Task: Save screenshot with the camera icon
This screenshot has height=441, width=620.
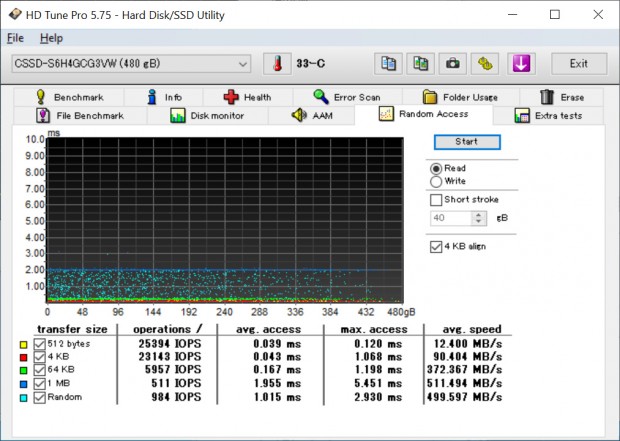Action: (x=453, y=64)
